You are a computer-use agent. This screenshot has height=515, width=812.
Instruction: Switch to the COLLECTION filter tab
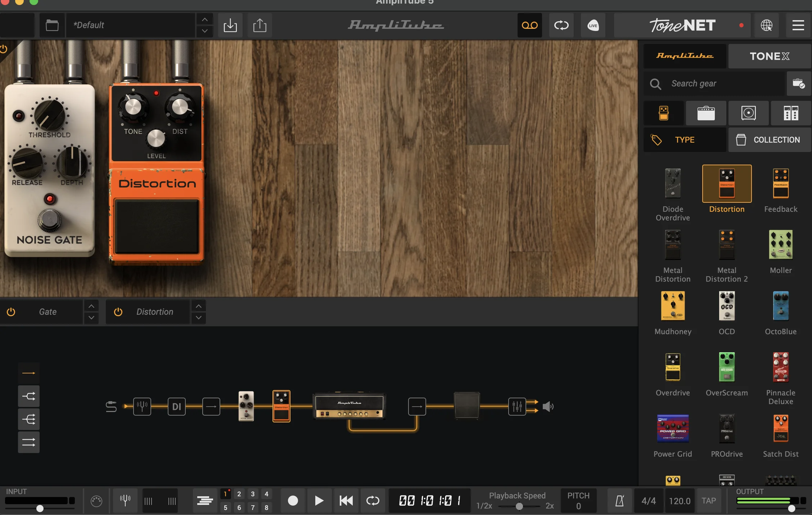[770, 140]
